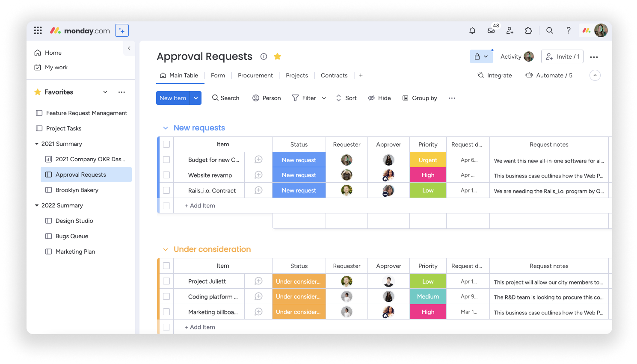Viewport: 637px width, 364px height.
Task: Click the Automate / 5 button
Action: click(549, 75)
